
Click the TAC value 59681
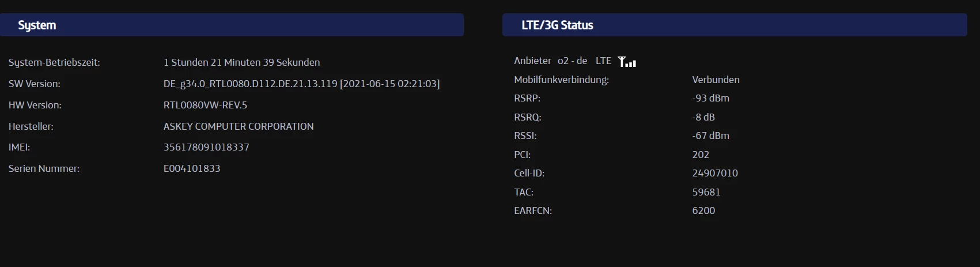click(706, 192)
